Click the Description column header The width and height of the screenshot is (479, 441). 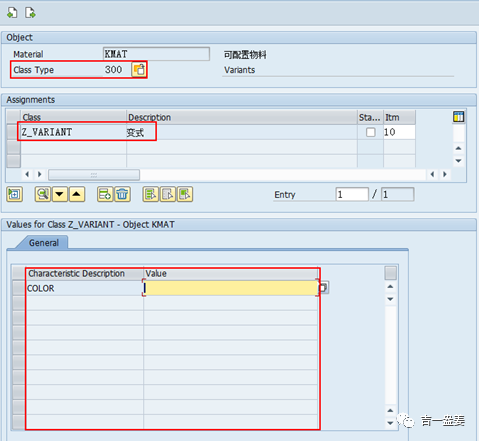[x=242, y=117]
